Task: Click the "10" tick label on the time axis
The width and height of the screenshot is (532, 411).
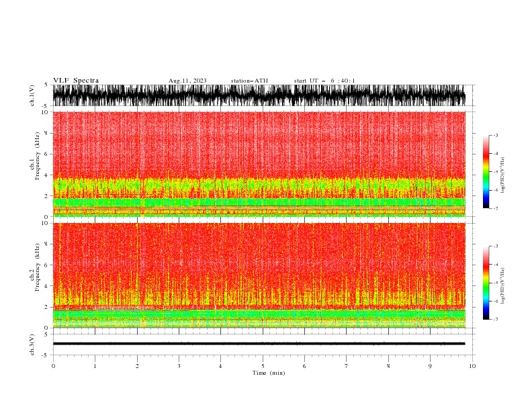Action: (472, 366)
